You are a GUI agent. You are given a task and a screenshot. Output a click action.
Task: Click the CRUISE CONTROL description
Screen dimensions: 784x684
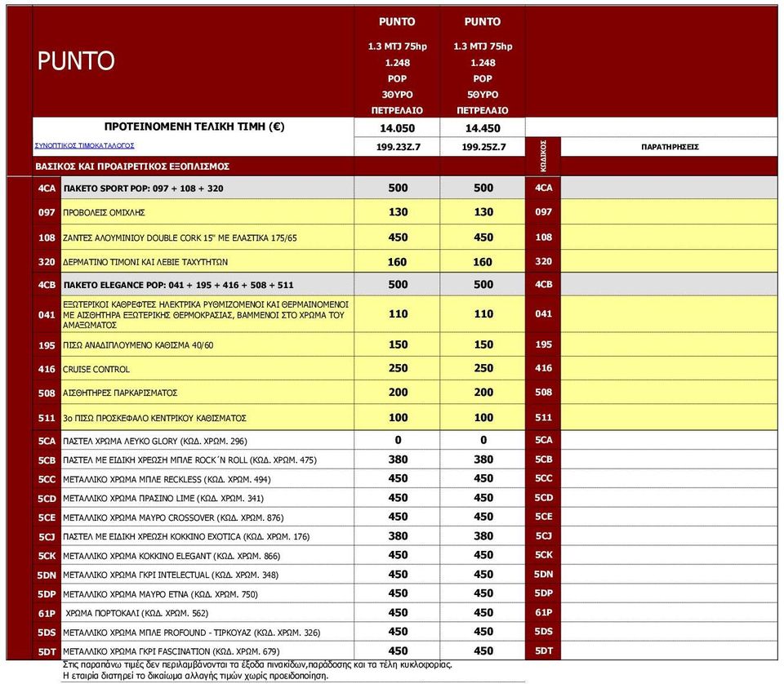click(96, 369)
